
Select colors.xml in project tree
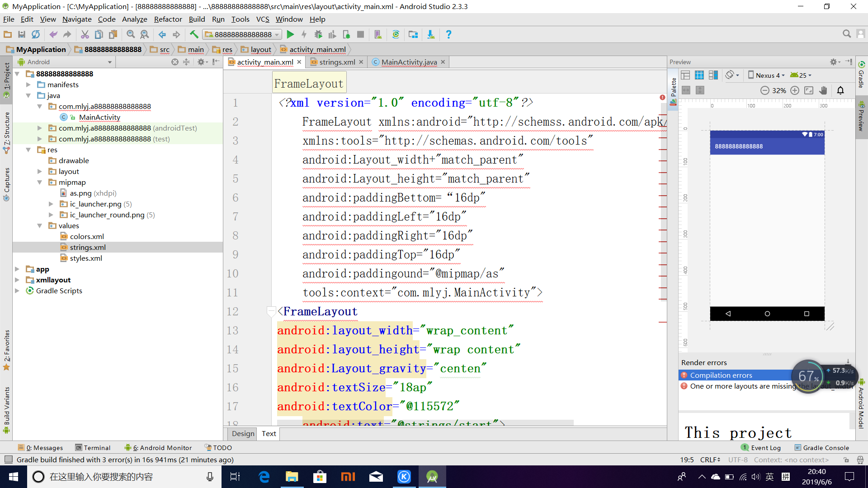click(x=87, y=236)
